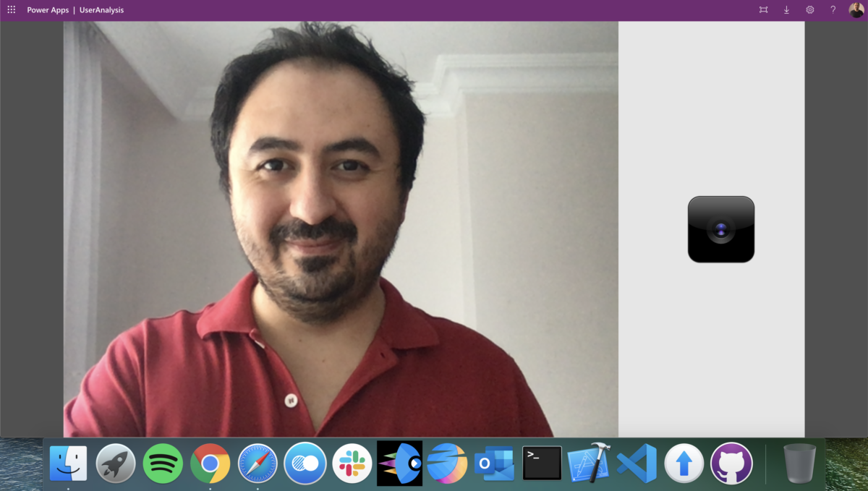This screenshot has height=491, width=868.
Task: Switch to Google Chrome in the dock
Action: pyautogui.click(x=210, y=464)
